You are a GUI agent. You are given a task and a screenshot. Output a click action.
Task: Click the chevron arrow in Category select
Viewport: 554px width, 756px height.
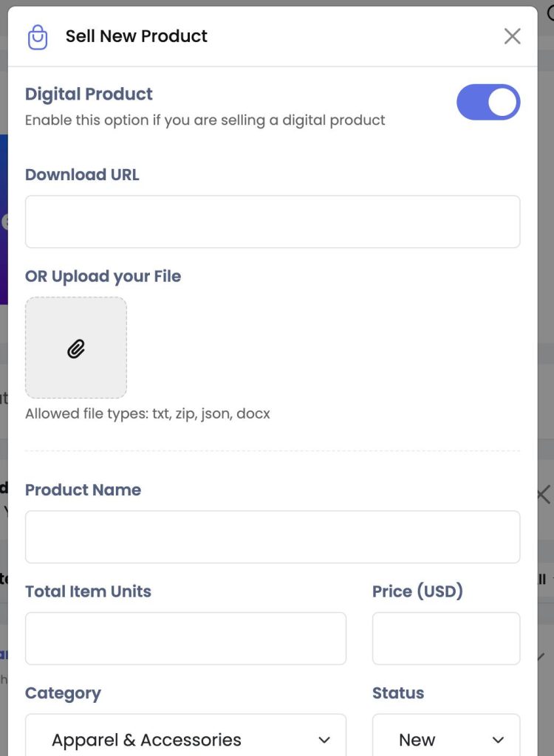[325, 740]
